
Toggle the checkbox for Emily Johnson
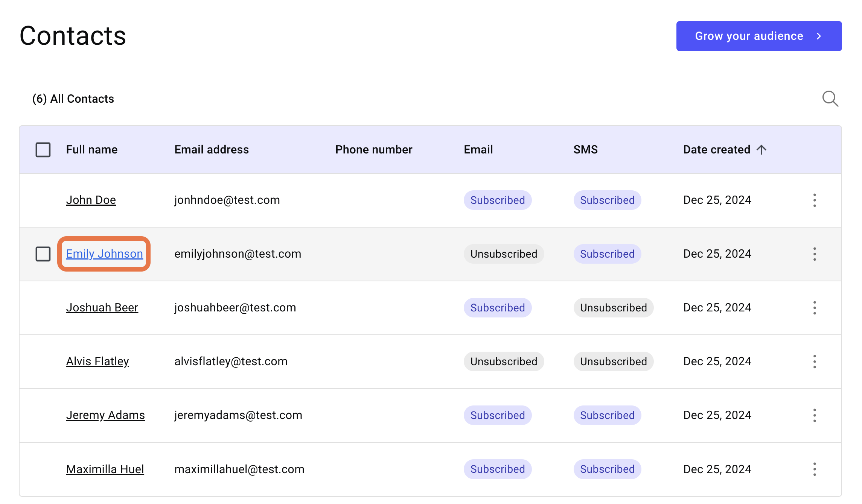43,254
